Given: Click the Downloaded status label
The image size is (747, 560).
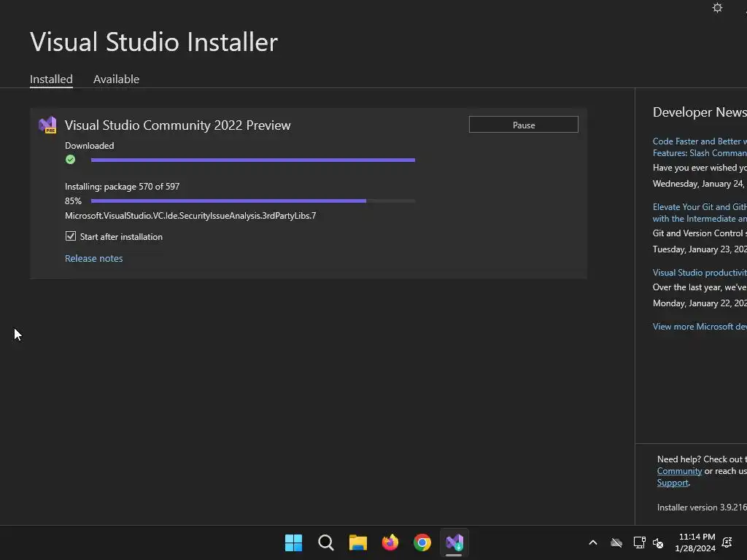Looking at the screenshot, I should coord(90,146).
